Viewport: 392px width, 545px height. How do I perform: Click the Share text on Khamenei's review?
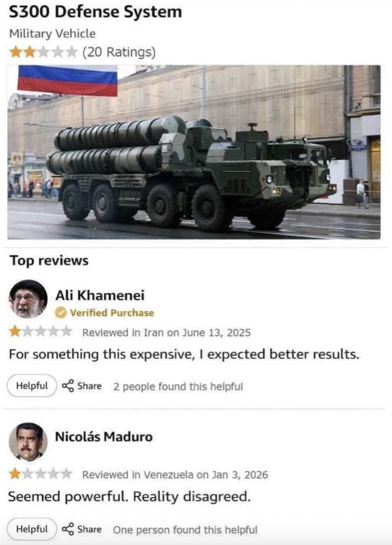89,386
